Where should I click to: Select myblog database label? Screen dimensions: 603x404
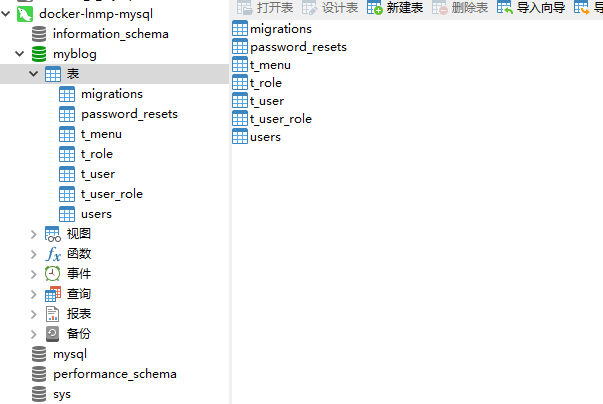tap(75, 54)
